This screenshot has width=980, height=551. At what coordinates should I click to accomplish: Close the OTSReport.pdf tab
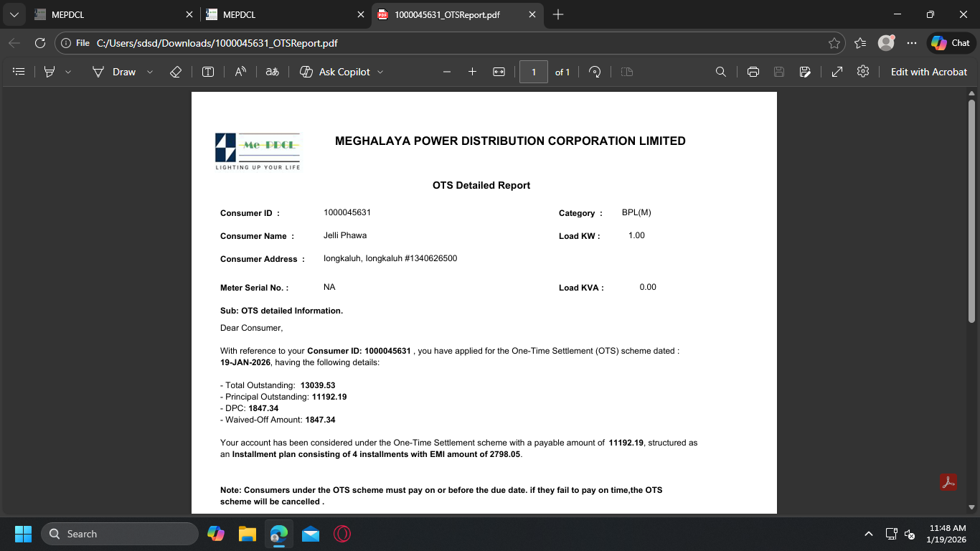[532, 14]
